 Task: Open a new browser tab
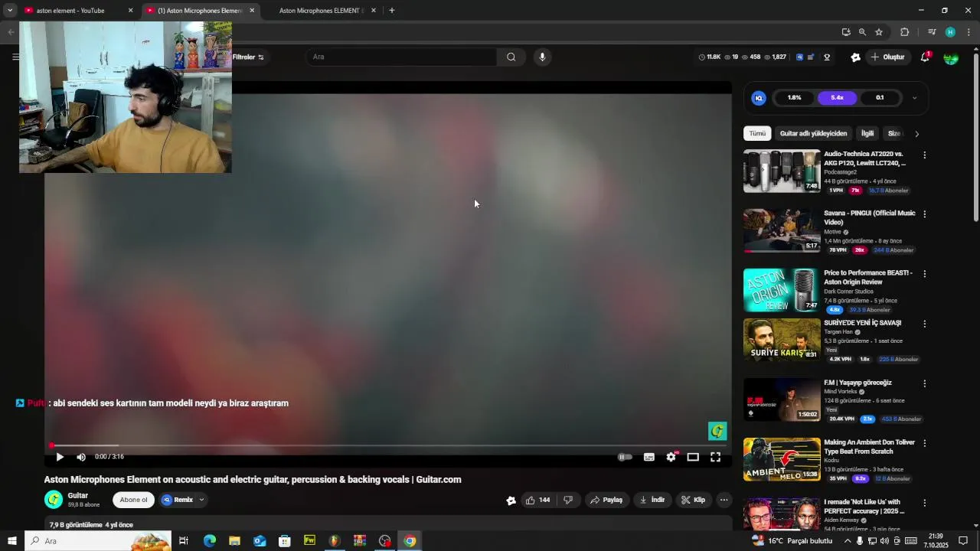(391, 11)
